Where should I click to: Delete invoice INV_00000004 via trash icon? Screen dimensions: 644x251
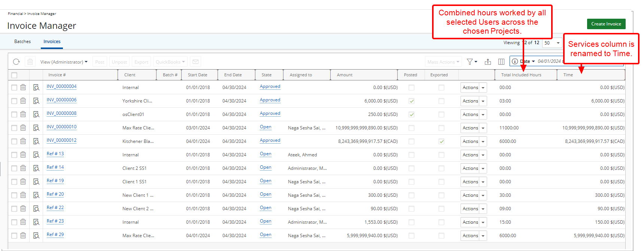pyautogui.click(x=23, y=87)
